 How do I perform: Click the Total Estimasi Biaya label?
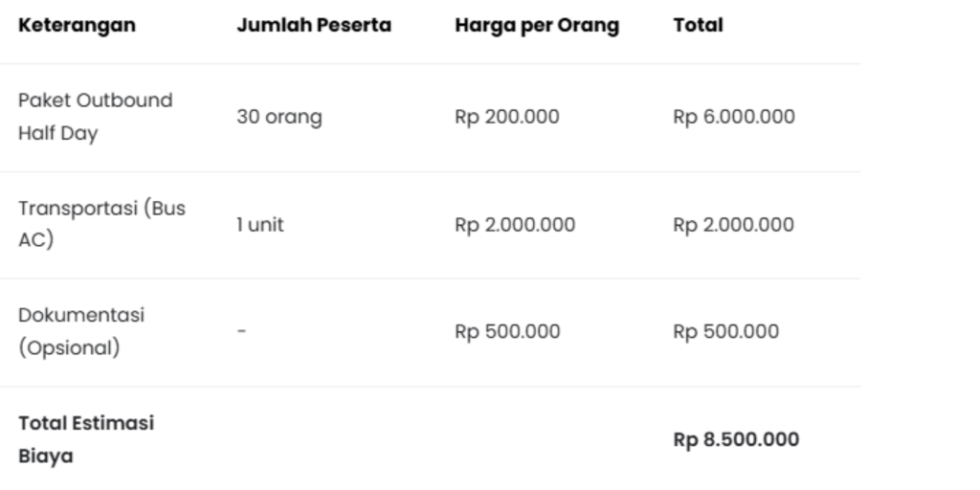point(86,439)
